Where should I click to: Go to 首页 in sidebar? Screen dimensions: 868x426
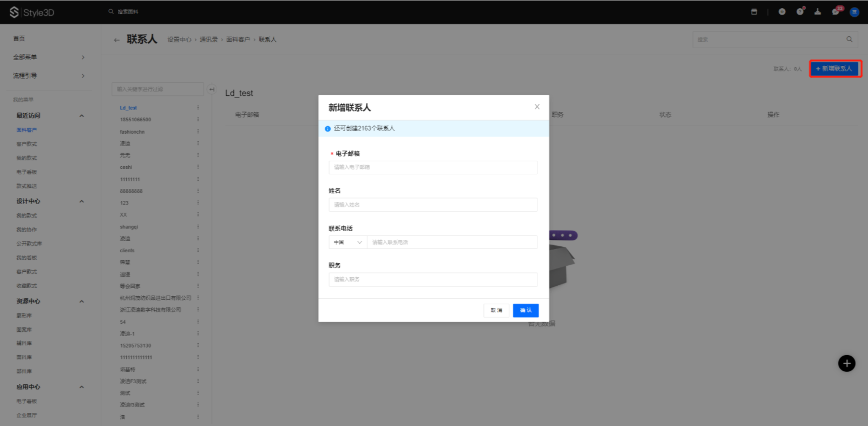click(19, 38)
